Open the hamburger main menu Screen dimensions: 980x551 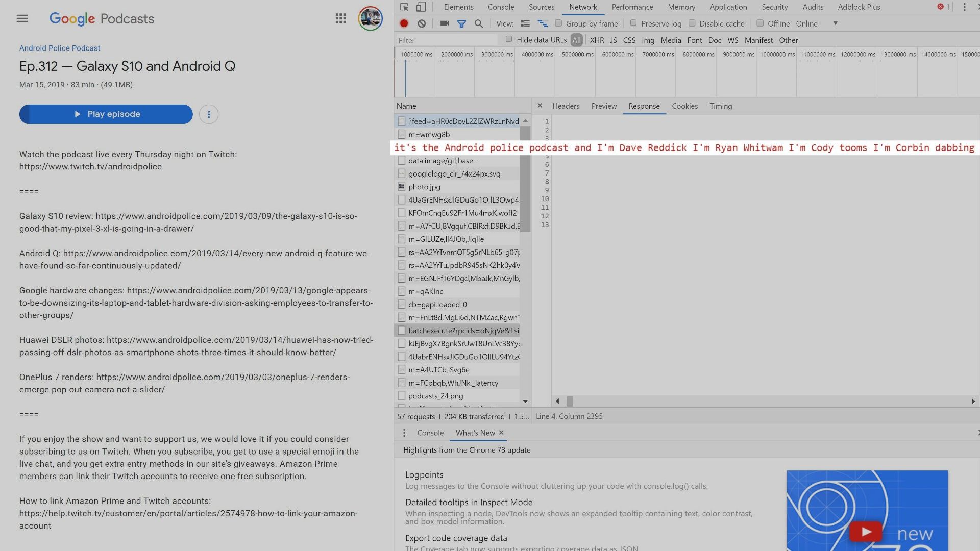22,19
